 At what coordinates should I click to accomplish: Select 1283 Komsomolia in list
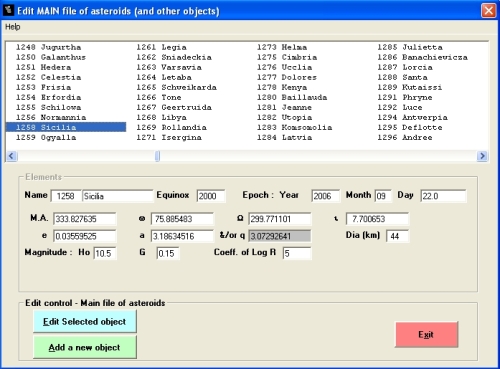point(295,127)
